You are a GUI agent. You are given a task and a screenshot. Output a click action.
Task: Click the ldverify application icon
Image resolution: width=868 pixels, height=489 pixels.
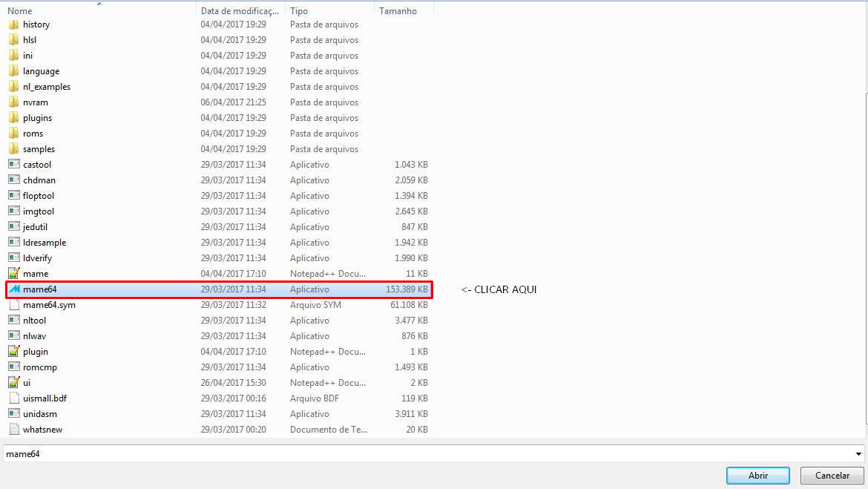click(14, 257)
